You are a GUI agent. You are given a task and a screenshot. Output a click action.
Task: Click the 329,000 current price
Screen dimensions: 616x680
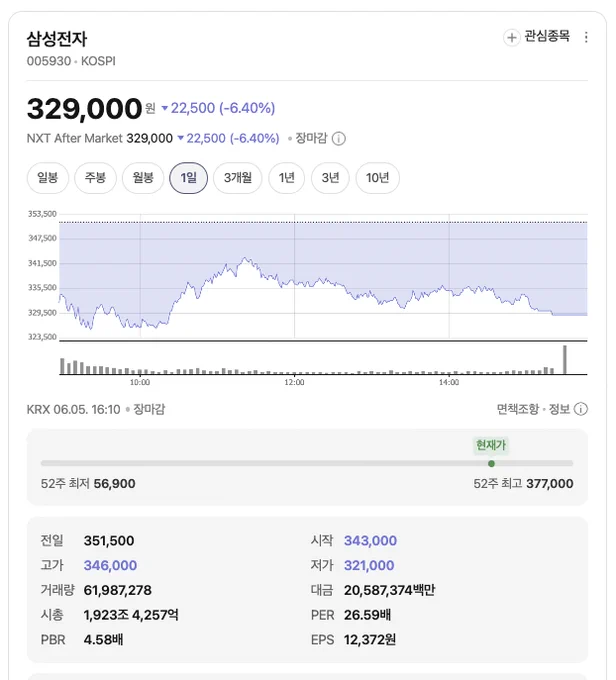pos(85,108)
